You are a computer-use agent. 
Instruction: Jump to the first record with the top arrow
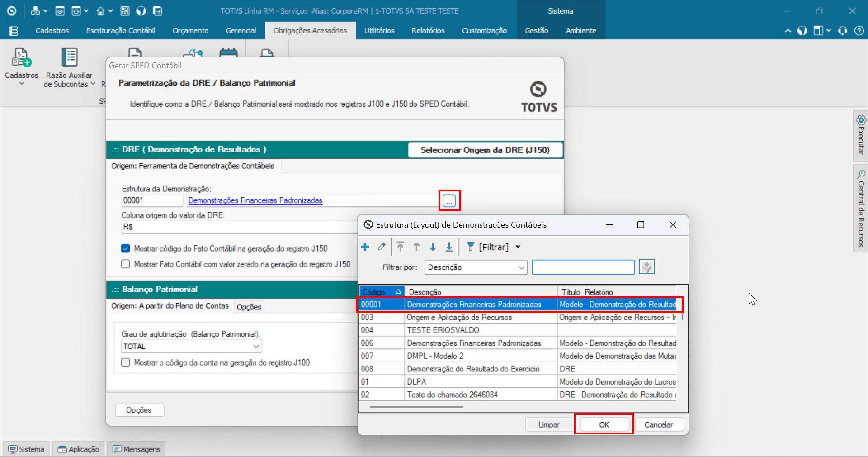pyautogui.click(x=400, y=247)
